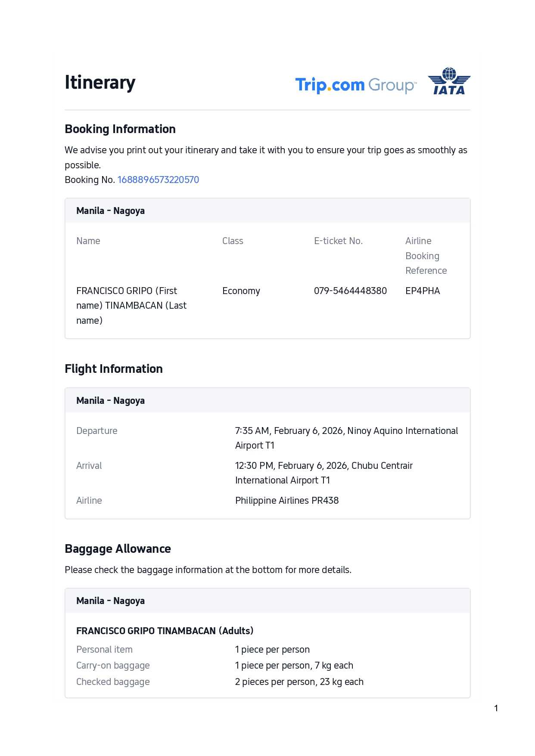Select the Booking Information heading
The height and width of the screenshot is (756, 535).
click(120, 129)
